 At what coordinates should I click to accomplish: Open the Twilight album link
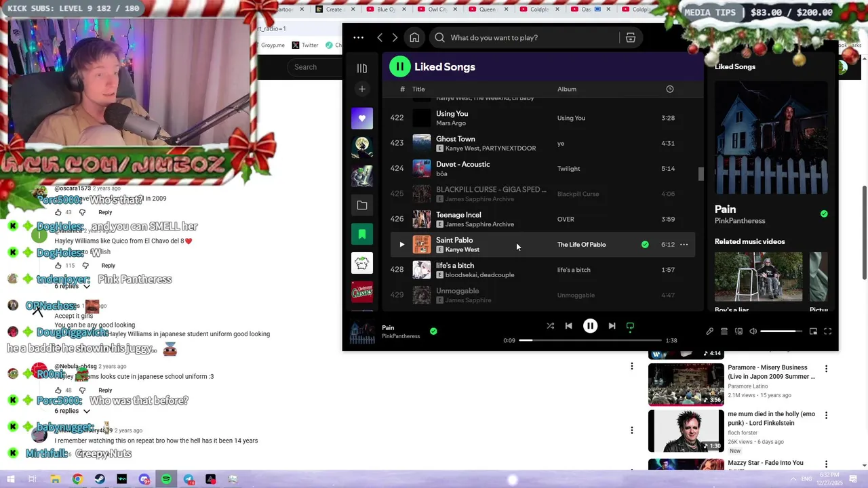568,169
